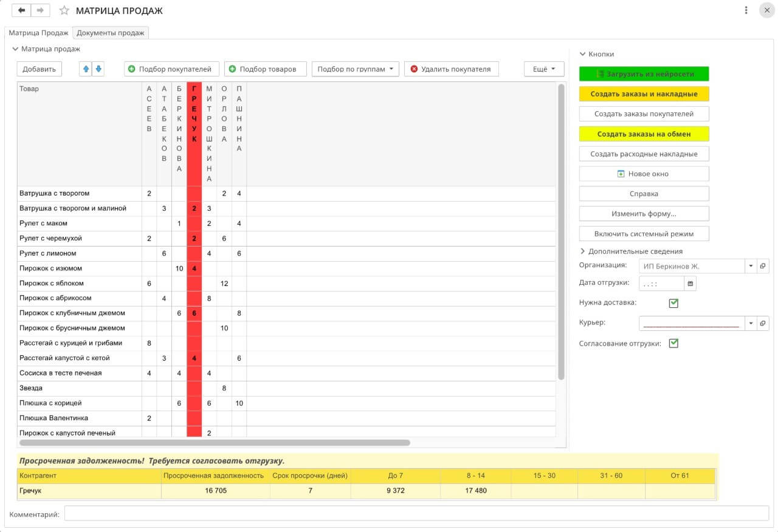Click the forward navigation arrow

pyautogui.click(x=40, y=10)
